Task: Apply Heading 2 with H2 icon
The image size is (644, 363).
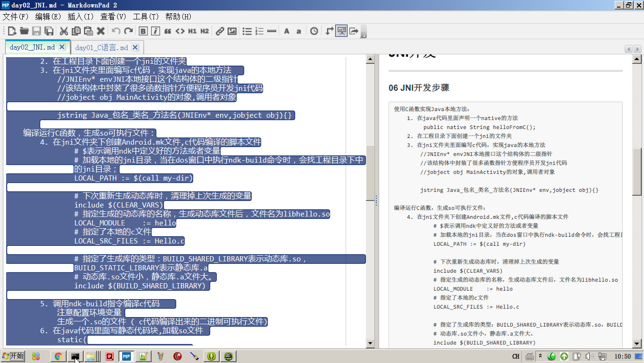Action: [204, 31]
